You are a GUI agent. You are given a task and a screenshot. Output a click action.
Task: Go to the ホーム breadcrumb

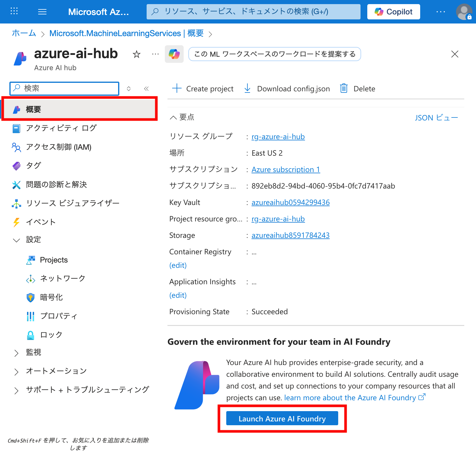coord(24,33)
